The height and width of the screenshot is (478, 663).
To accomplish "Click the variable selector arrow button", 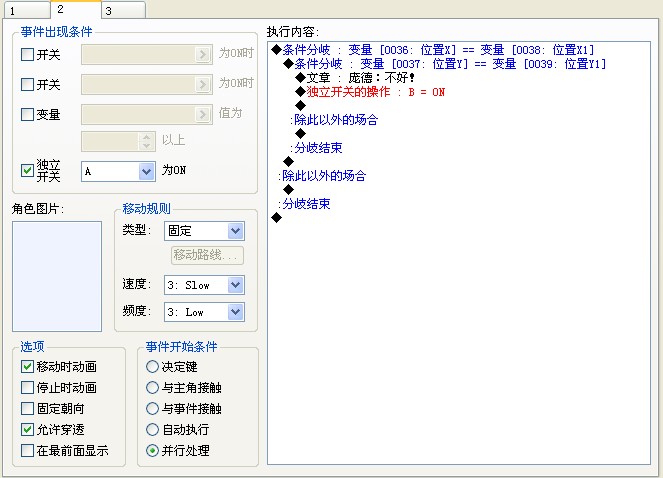I will tap(203, 114).
